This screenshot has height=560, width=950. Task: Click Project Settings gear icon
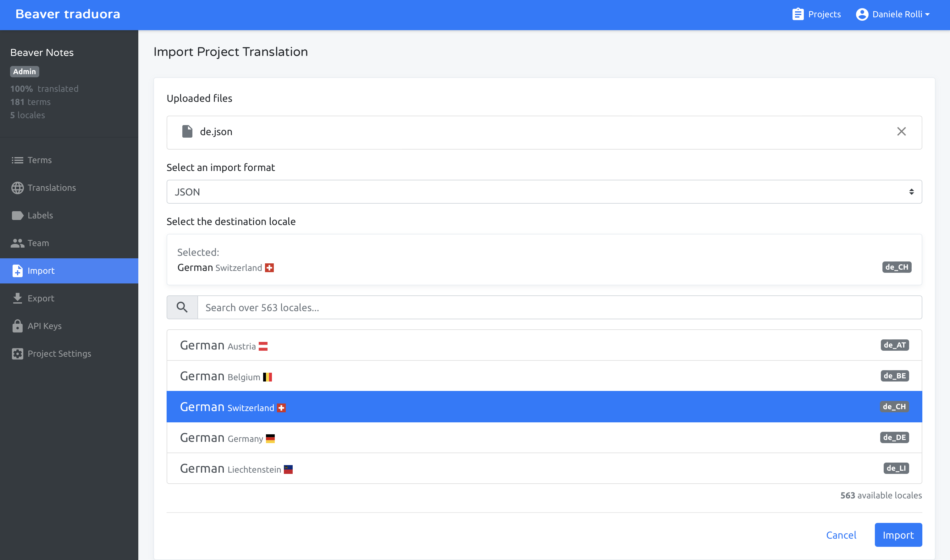tap(17, 354)
